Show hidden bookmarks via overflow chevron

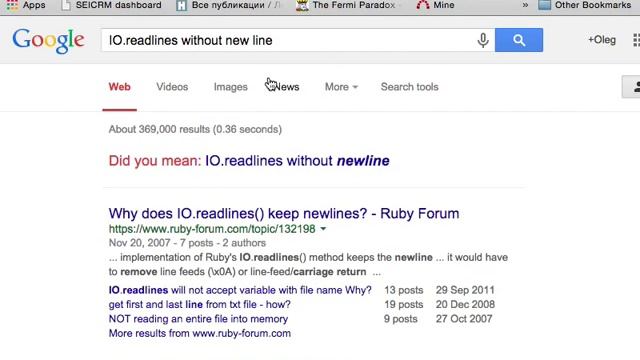[x=525, y=5]
